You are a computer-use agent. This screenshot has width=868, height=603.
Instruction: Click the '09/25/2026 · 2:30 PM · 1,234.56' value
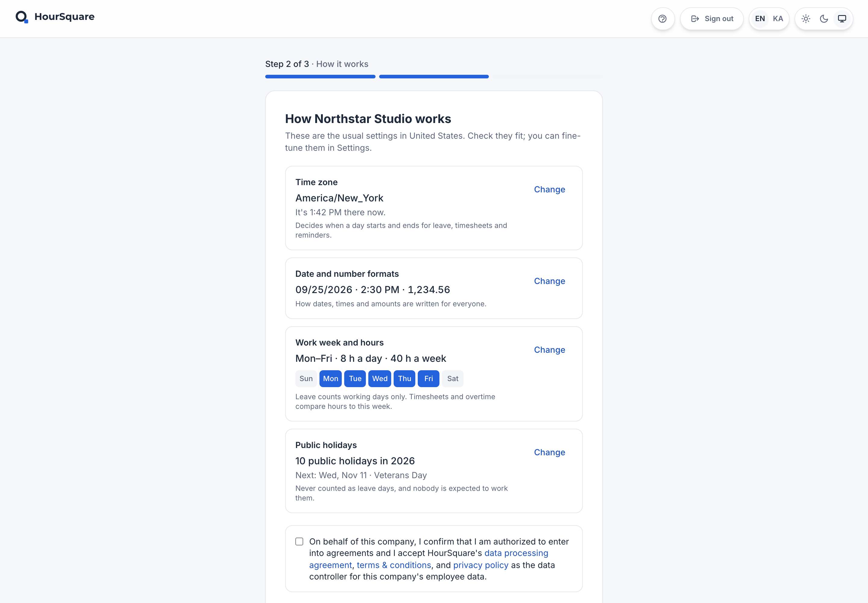[373, 290]
